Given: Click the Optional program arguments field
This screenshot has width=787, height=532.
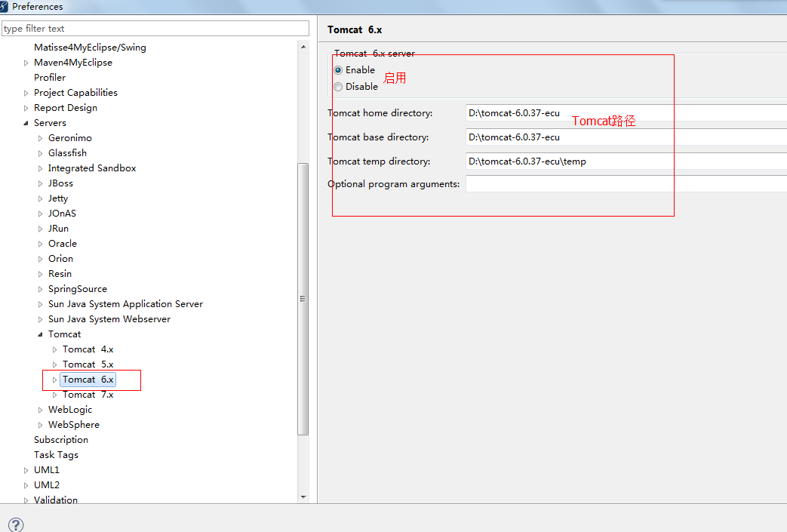Looking at the screenshot, I should [626, 183].
